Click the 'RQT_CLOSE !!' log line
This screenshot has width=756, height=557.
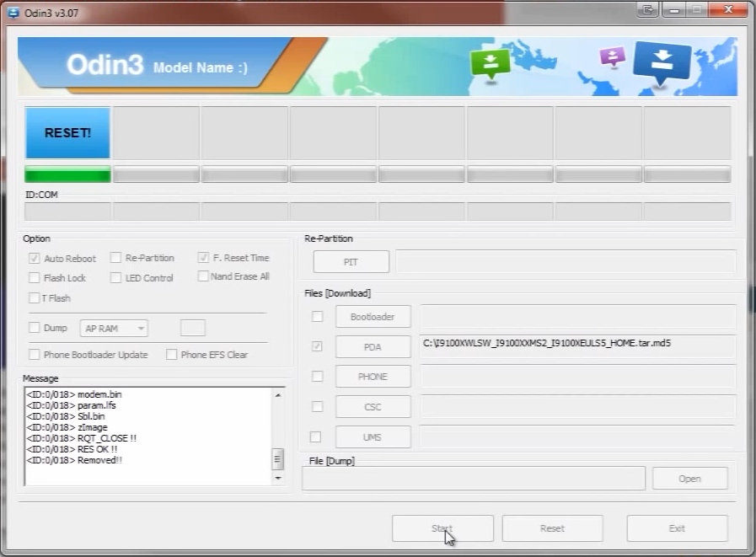click(x=82, y=438)
